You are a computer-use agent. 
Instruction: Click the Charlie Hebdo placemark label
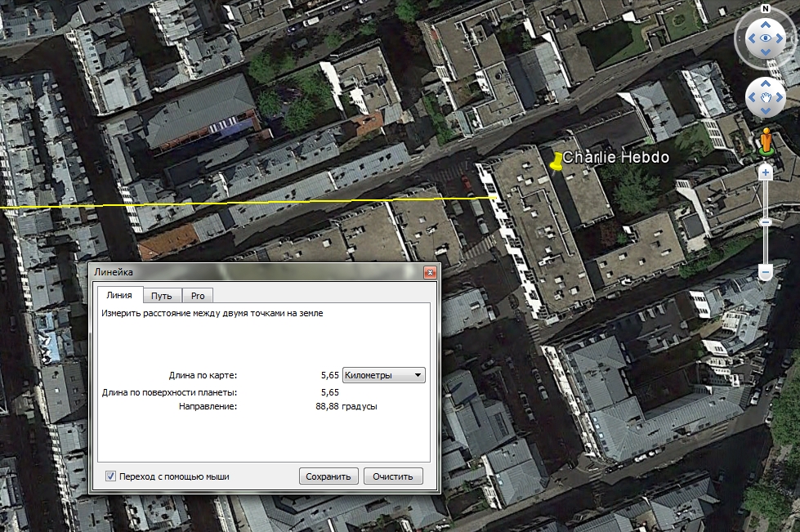(616, 157)
